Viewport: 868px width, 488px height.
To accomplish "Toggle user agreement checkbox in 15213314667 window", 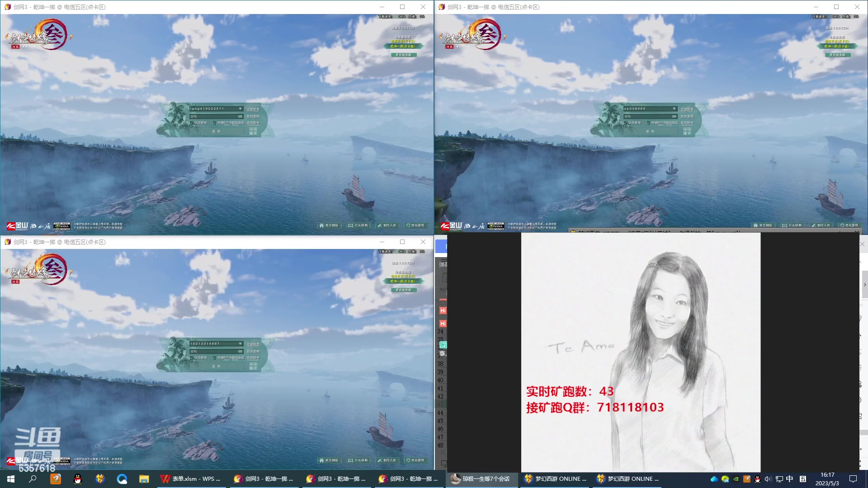I will 214,358.
